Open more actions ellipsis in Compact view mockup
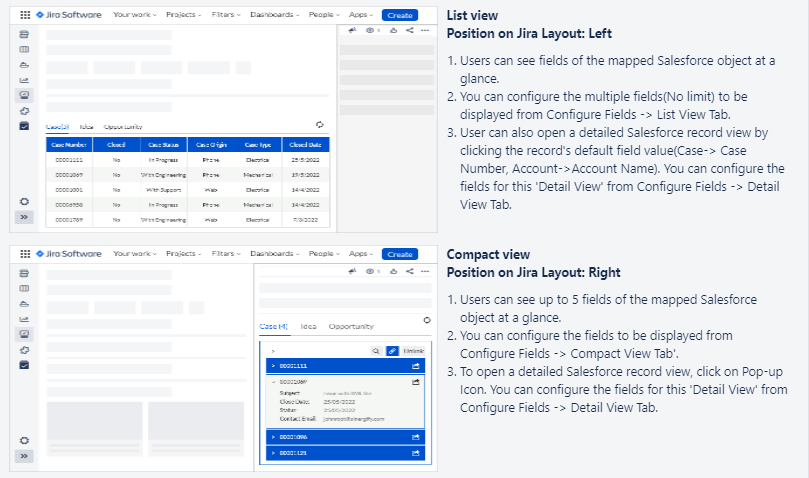This screenshot has width=809, height=478. (x=425, y=271)
